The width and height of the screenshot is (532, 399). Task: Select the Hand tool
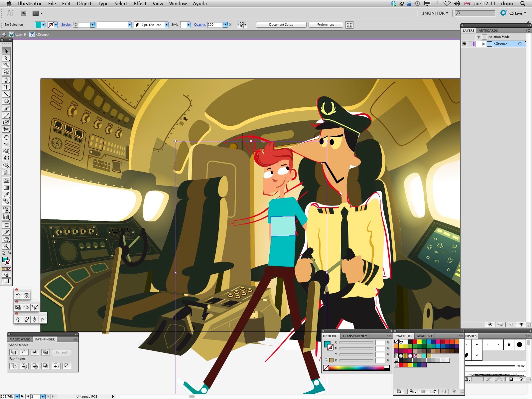point(6,239)
